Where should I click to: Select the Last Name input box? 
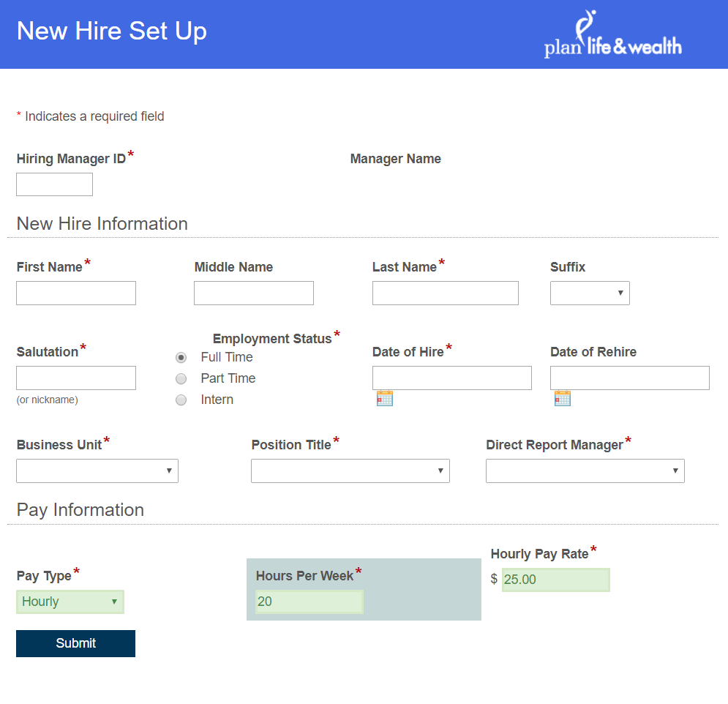[445, 293]
